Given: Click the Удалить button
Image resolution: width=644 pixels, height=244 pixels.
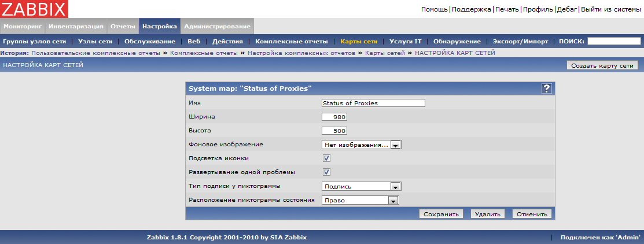Looking at the screenshot, I should [x=488, y=214].
